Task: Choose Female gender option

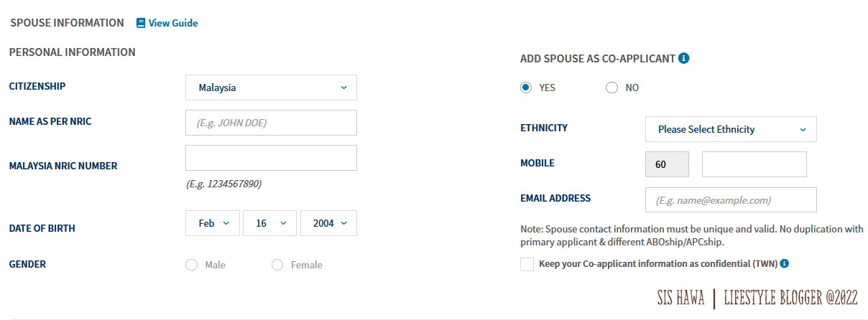Action: [277, 265]
